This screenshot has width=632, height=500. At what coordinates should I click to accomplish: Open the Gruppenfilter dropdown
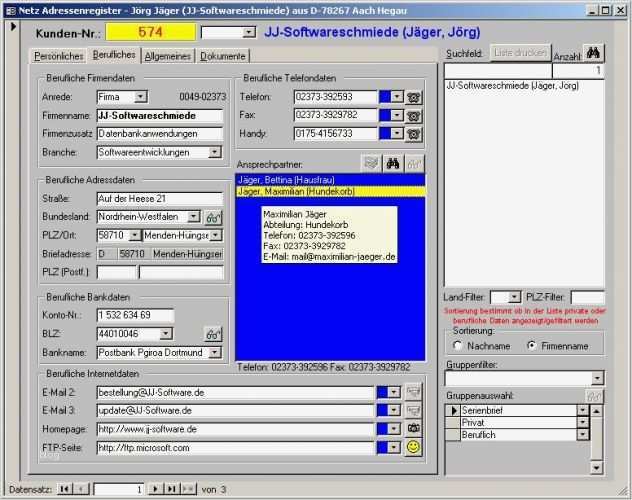click(x=597, y=378)
